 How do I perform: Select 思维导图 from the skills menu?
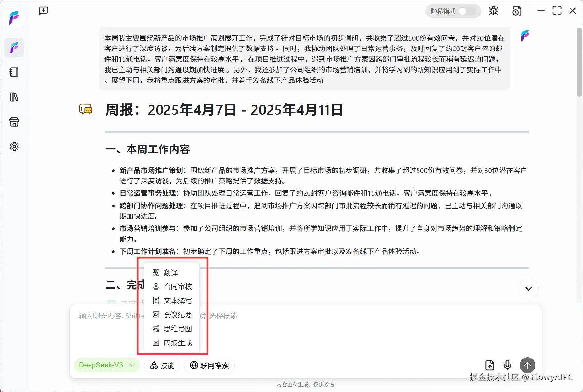[177, 329]
